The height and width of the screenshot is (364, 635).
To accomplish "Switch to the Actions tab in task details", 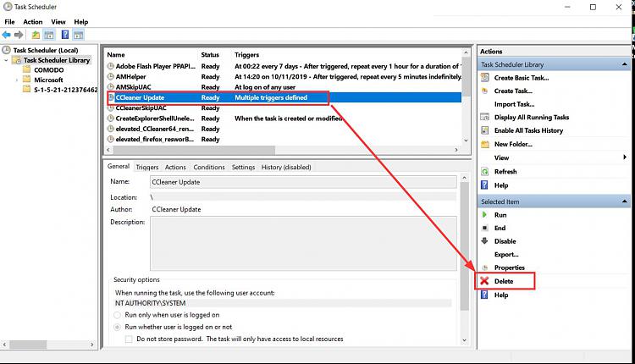I will pos(175,168).
